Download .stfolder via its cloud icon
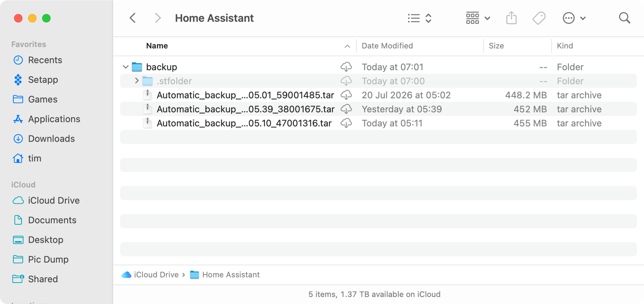Image resolution: width=644 pixels, height=304 pixels. (x=346, y=81)
